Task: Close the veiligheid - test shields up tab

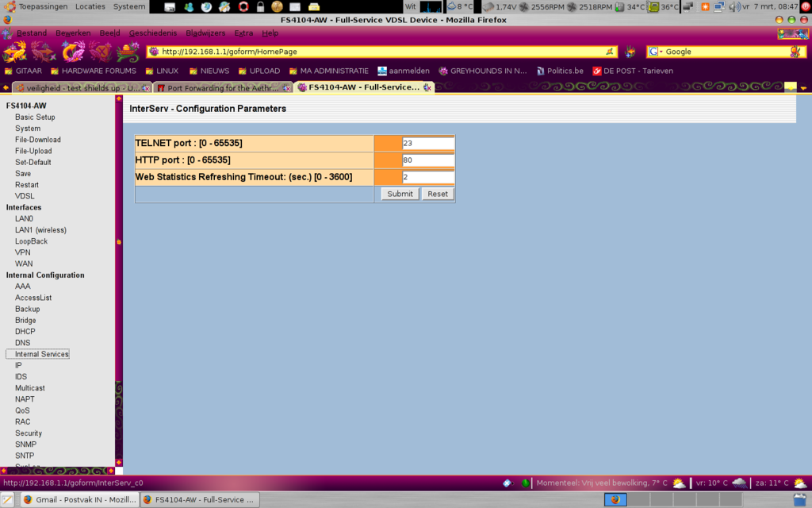Action: (145, 88)
